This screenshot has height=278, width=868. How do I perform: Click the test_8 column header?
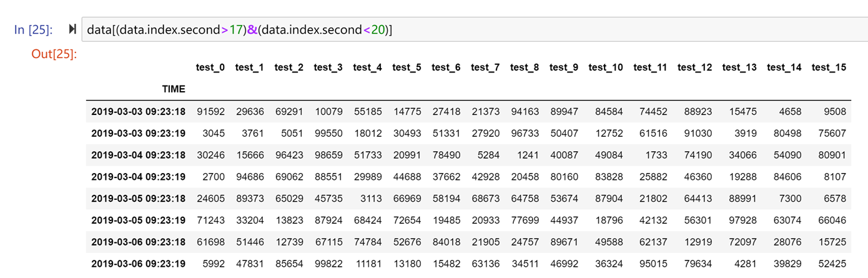[525, 67]
